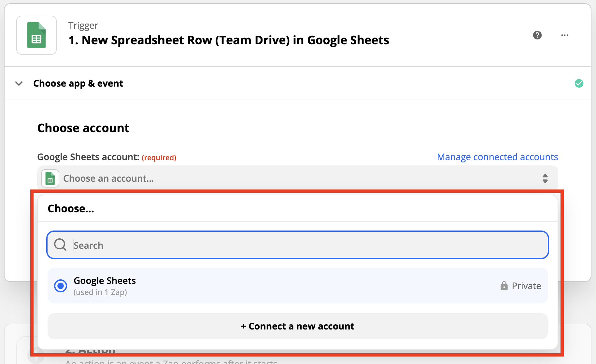596x364 pixels.
Task: Open the three-dot more options menu
Action: 565,35
